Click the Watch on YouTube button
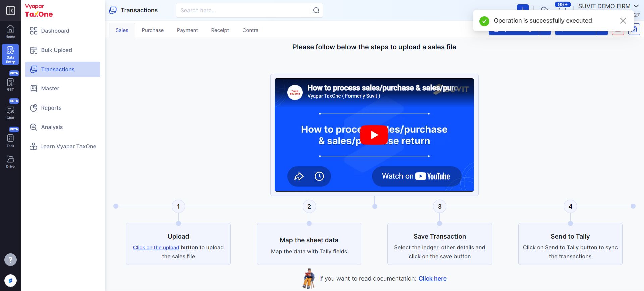The width and height of the screenshot is (644, 291). pos(416,176)
